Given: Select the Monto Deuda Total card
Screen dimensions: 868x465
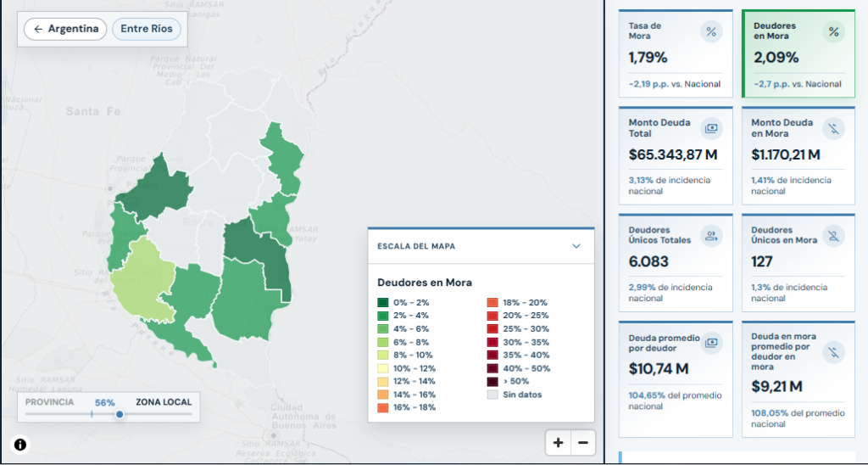Looking at the screenshot, I should 676,156.
